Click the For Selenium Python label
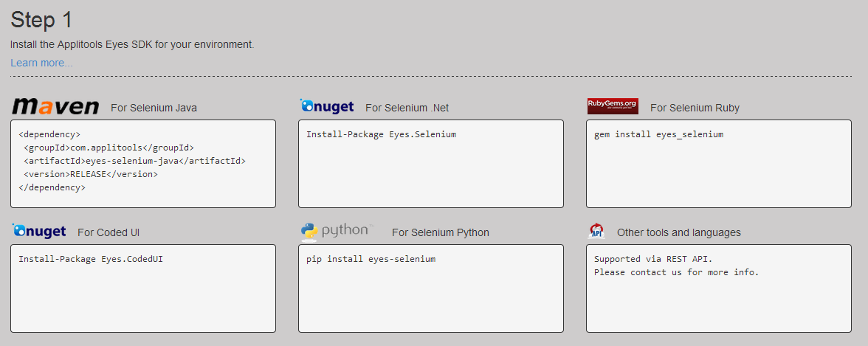Viewport: 868px width, 346px height. pyautogui.click(x=441, y=232)
